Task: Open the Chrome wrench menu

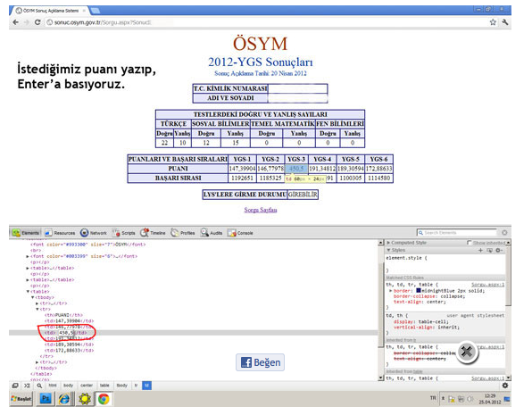Action: (x=505, y=22)
